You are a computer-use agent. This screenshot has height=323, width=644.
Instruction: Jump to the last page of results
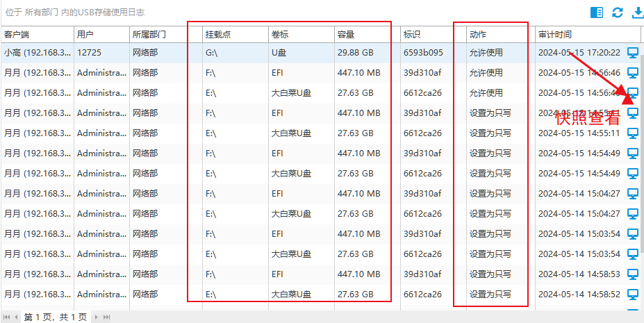pos(106,317)
